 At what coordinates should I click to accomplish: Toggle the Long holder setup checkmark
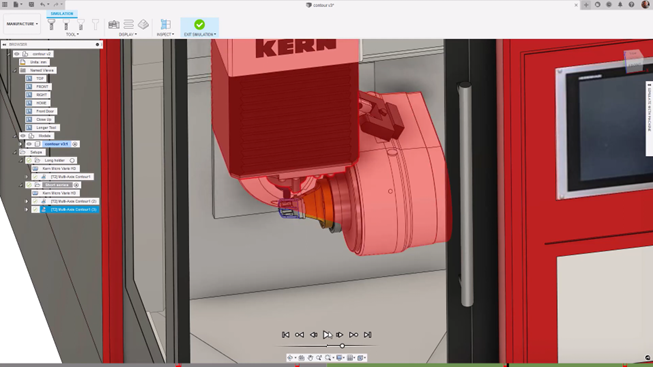click(x=29, y=160)
